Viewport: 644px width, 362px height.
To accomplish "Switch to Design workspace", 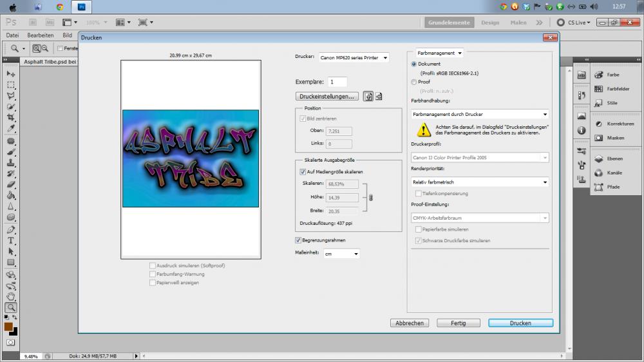I will [490, 23].
